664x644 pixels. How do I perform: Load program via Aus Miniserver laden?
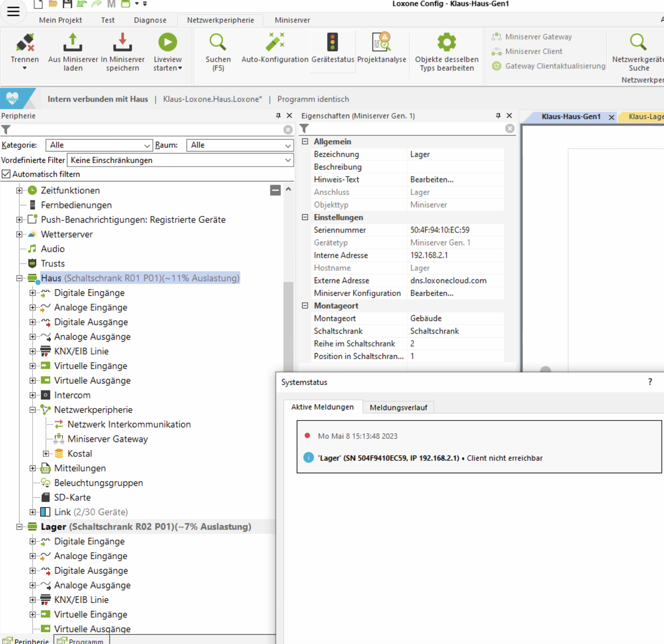click(73, 43)
